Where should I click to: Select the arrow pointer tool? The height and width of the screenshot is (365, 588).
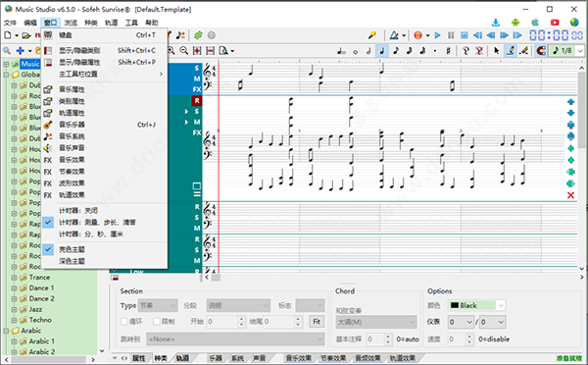(x=497, y=50)
